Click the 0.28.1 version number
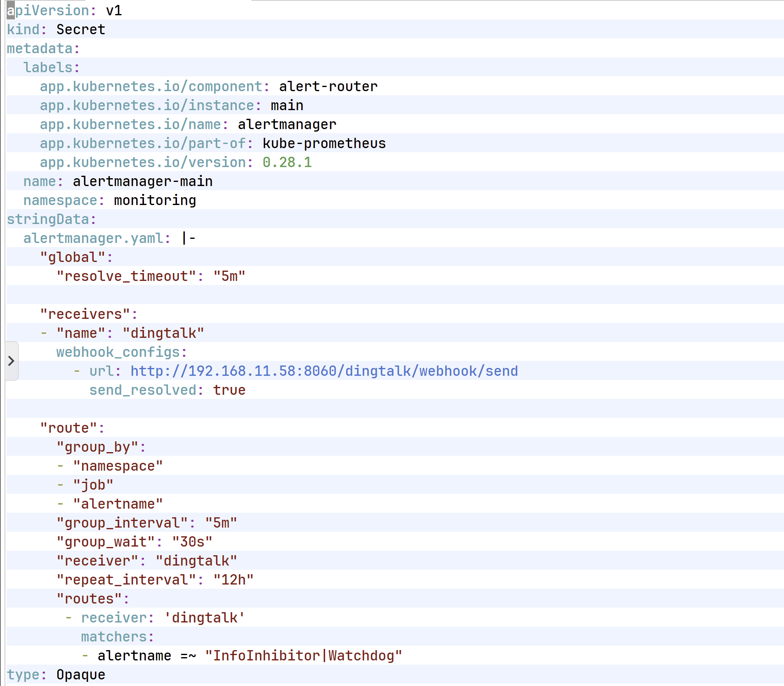This screenshot has width=784, height=686. point(287,163)
